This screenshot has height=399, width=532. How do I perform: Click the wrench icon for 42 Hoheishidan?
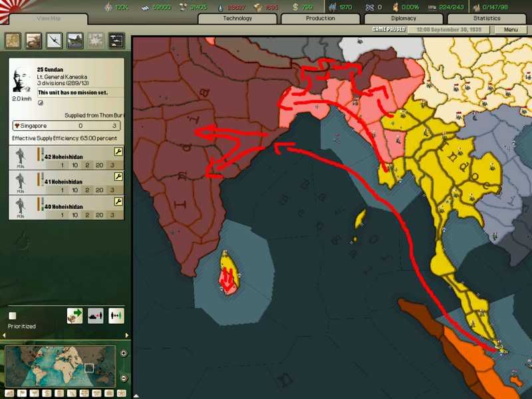[118, 152]
